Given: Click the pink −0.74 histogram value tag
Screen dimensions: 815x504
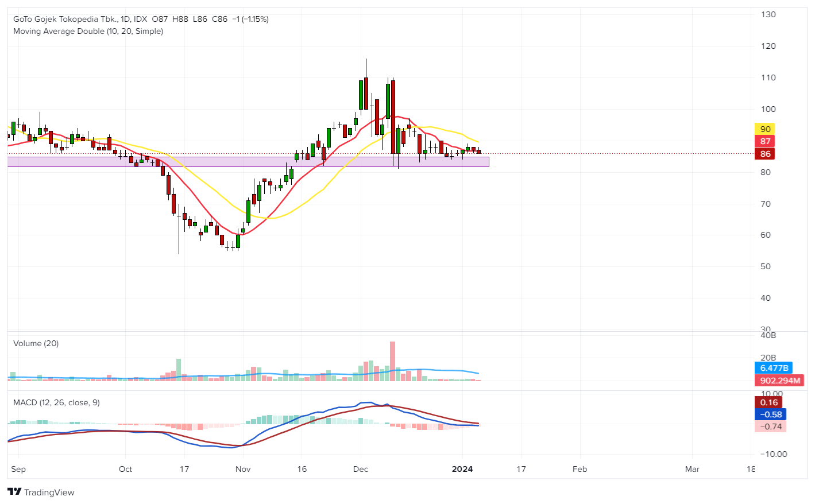Looking at the screenshot, I should (x=770, y=427).
